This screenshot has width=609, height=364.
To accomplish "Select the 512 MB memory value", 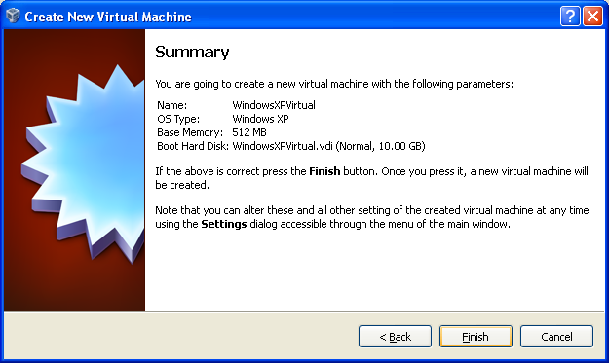I will click(249, 132).
